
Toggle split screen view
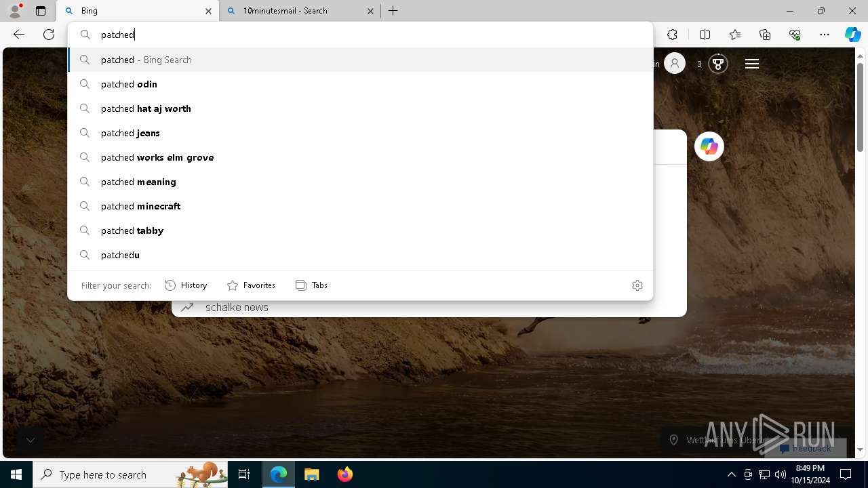pos(705,35)
